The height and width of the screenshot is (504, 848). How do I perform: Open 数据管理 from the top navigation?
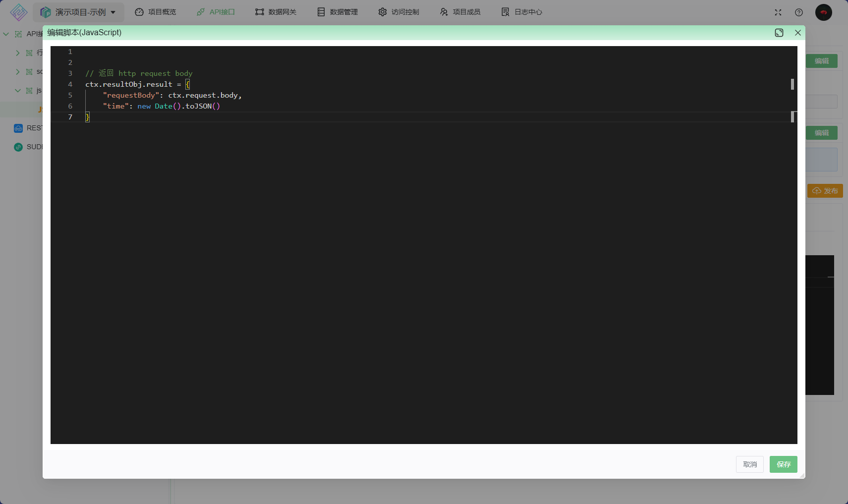tap(338, 12)
